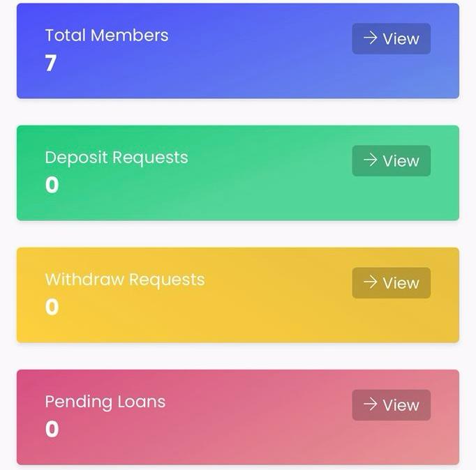The image size is (476, 470).
Task: Click the member count number 7
Action: point(51,63)
